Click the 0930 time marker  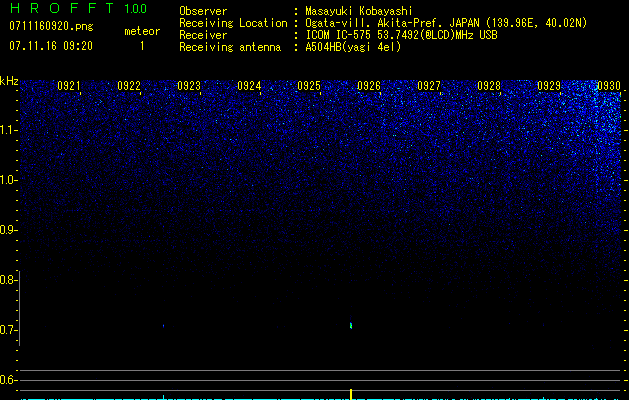point(609,86)
